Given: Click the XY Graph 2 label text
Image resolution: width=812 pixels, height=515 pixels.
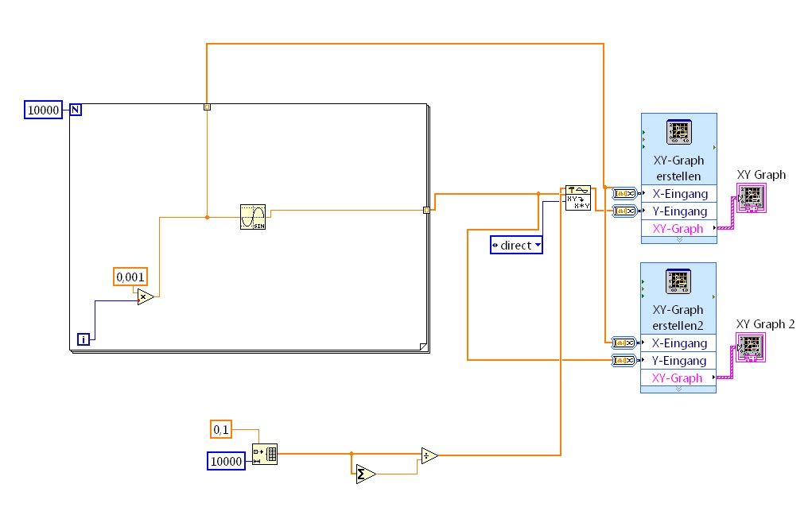Looking at the screenshot, I should (765, 324).
